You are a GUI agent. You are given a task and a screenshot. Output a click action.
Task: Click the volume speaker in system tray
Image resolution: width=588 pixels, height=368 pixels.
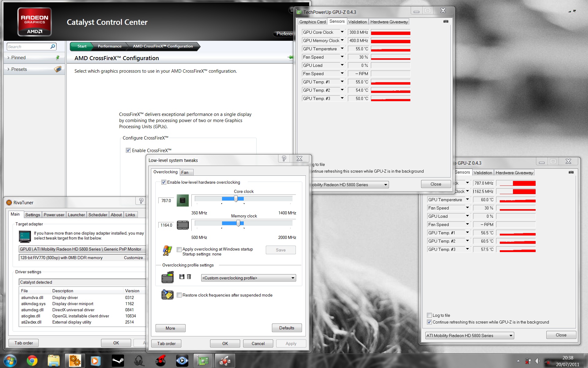pos(537,361)
